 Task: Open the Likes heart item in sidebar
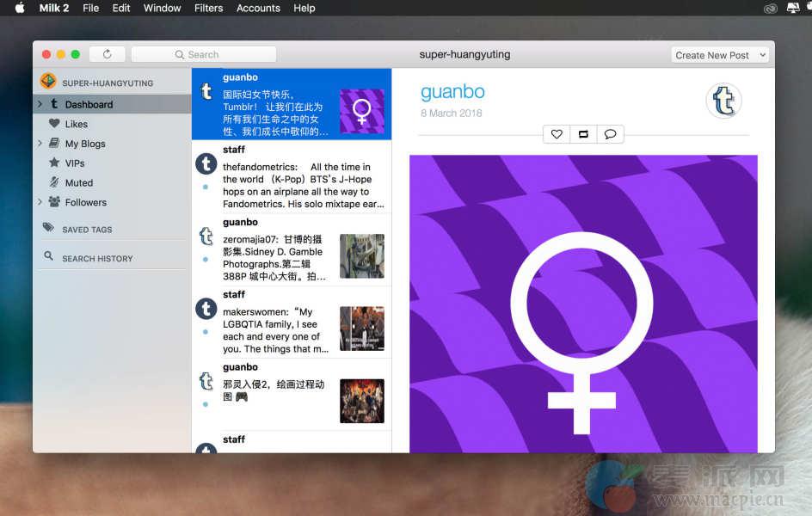click(76, 124)
